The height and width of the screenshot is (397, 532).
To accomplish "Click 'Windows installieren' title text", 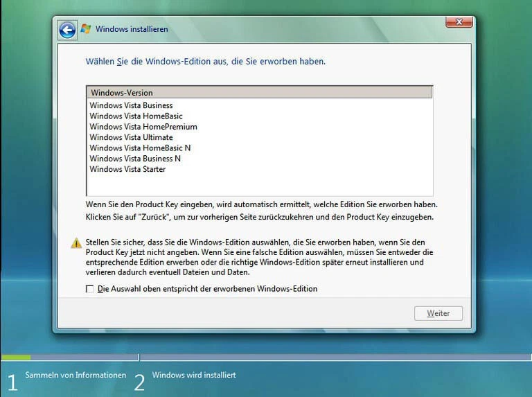I will tap(132, 29).
